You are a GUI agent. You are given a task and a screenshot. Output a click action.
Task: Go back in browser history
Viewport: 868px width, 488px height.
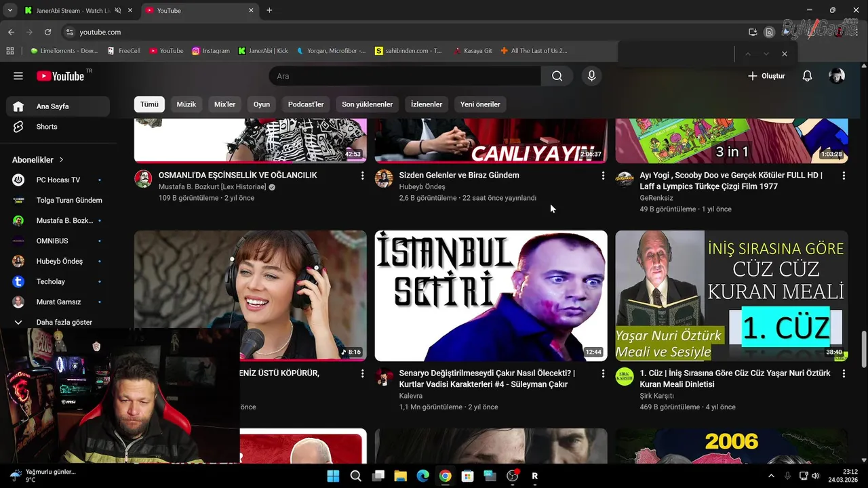(x=11, y=32)
